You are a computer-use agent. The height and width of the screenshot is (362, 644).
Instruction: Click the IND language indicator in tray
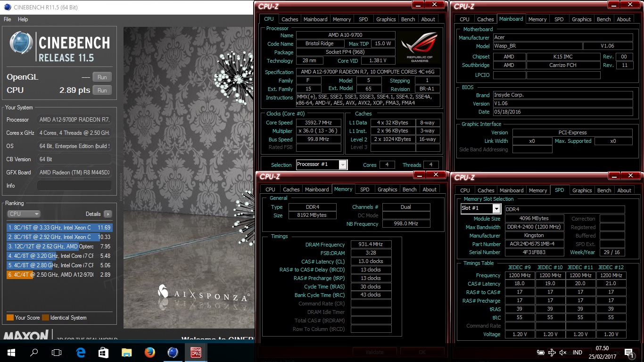pos(577,353)
